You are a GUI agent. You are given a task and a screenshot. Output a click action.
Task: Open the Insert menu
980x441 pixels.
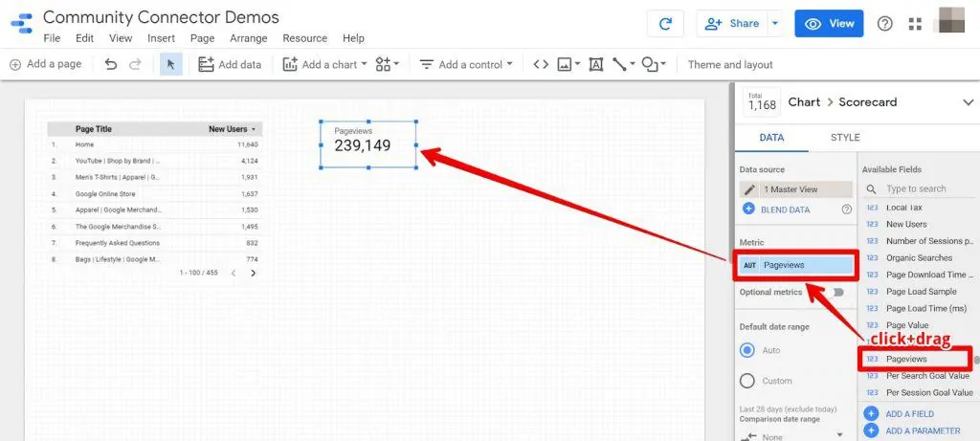(161, 38)
